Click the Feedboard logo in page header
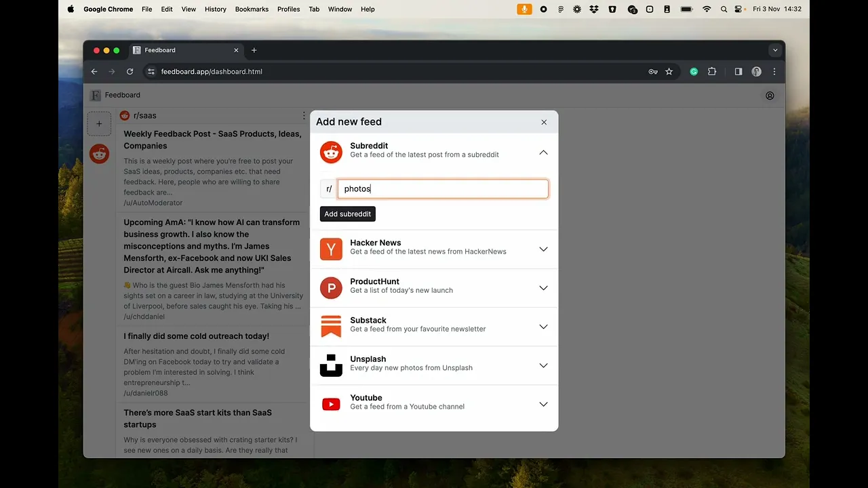Viewport: 868px width, 488px height. point(96,95)
